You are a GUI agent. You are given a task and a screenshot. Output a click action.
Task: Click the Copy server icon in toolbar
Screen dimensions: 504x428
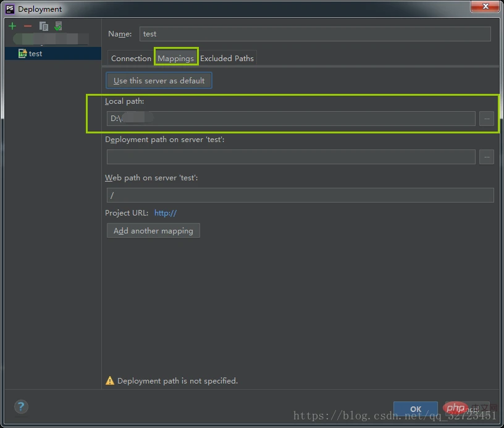click(43, 26)
